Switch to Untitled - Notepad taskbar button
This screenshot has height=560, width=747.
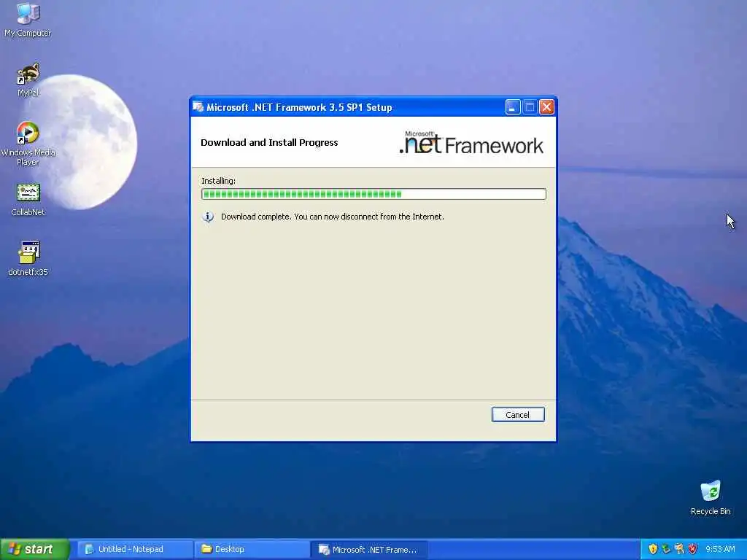[x=135, y=550]
